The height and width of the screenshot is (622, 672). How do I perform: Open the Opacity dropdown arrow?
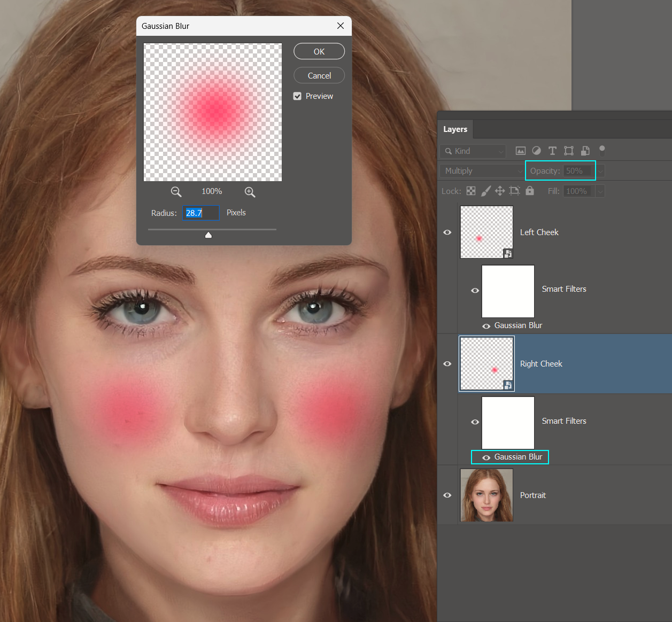coord(599,170)
